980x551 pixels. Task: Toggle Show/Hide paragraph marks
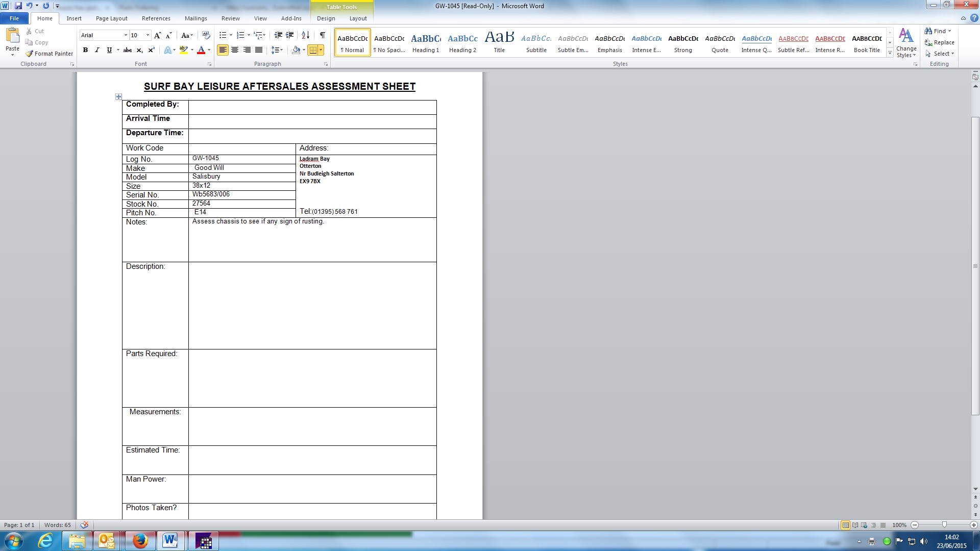322,35
